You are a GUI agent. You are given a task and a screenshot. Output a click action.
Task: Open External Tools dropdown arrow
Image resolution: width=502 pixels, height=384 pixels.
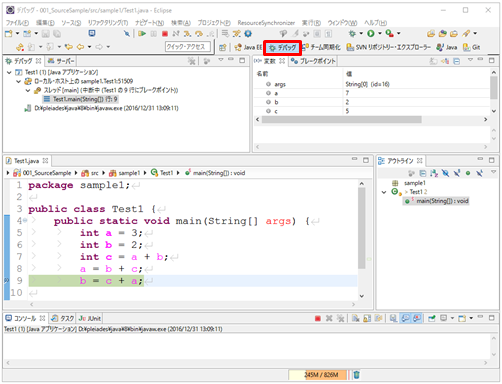(x=398, y=34)
